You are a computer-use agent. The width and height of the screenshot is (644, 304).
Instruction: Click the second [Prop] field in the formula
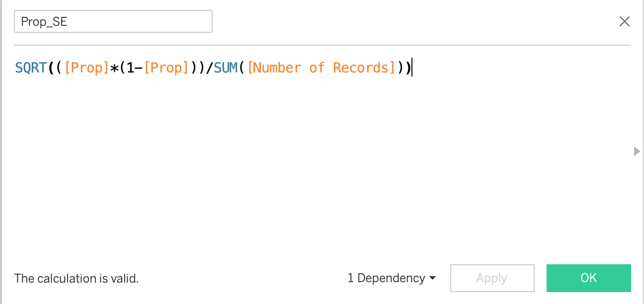(x=166, y=68)
